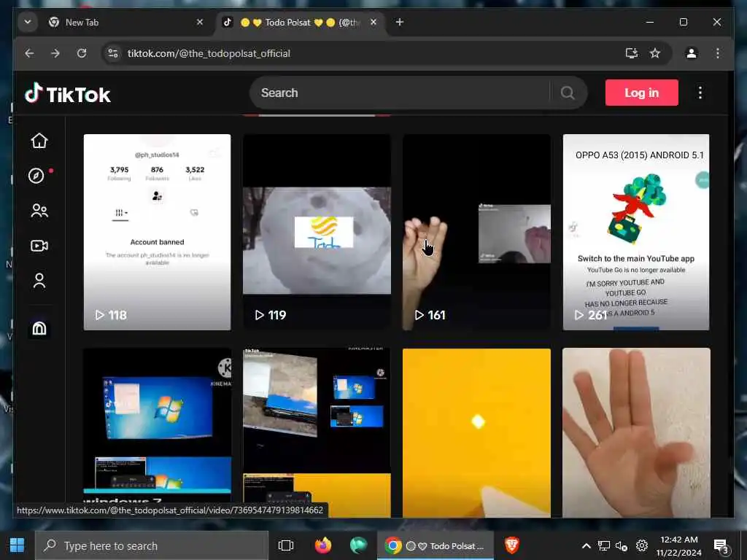Open the Following people icon in sidebar
The image size is (747, 560).
click(x=39, y=211)
